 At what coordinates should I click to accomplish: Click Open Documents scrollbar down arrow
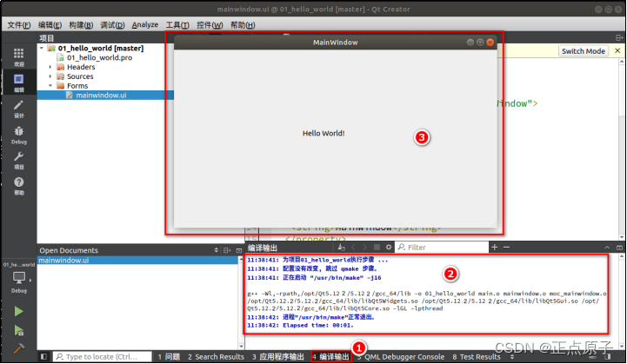tap(241, 347)
